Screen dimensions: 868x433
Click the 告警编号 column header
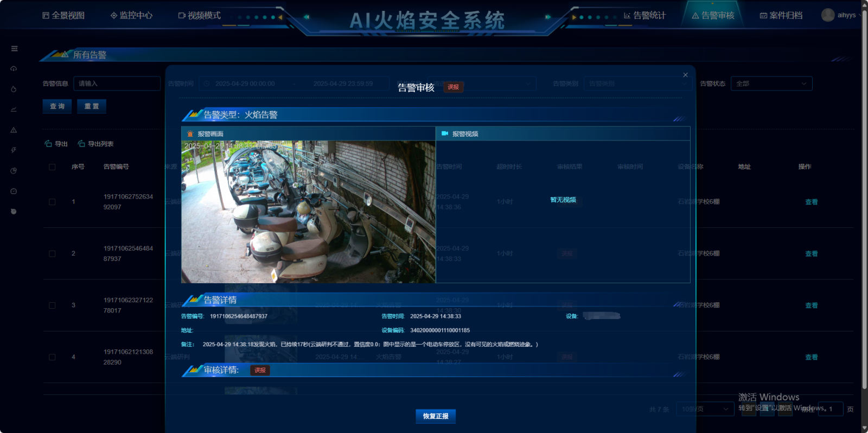click(116, 167)
